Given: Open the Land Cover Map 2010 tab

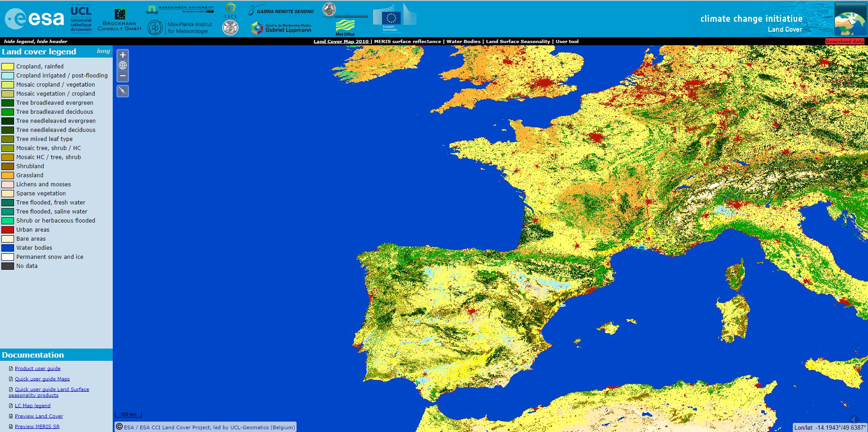Looking at the screenshot, I should (x=341, y=41).
